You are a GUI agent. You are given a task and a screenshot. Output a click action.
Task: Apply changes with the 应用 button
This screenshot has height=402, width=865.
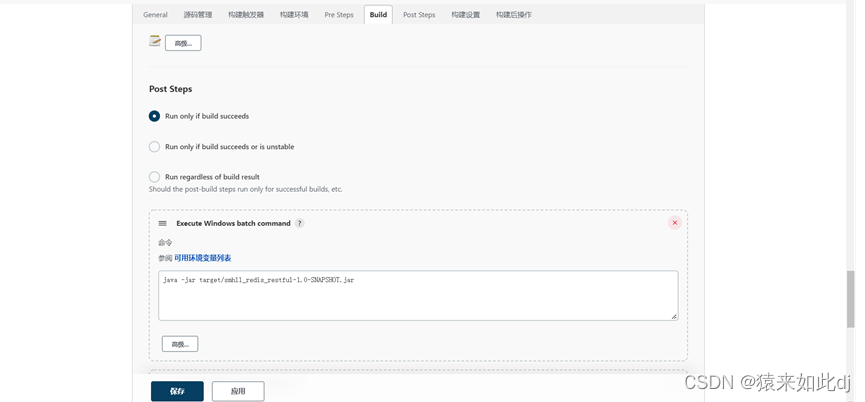pos(238,392)
